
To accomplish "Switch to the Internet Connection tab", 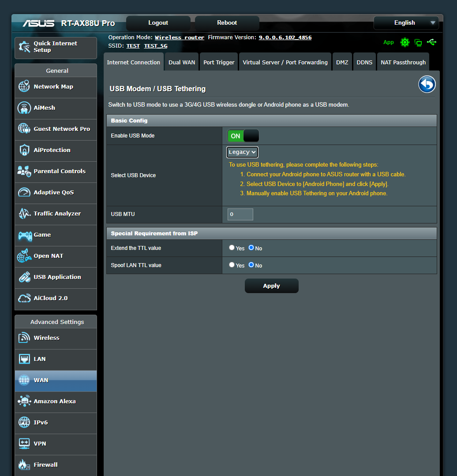I will (133, 62).
